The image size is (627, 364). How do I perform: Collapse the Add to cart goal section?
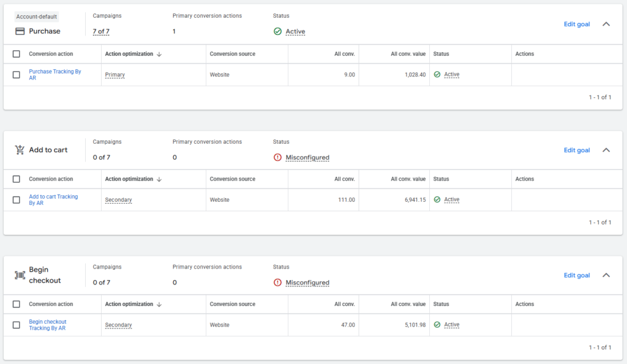(606, 150)
